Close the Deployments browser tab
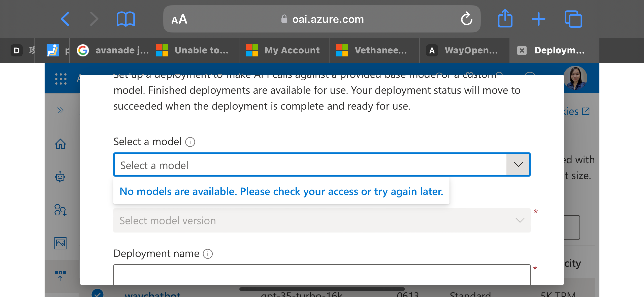The height and width of the screenshot is (297, 644). [x=522, y=50]
